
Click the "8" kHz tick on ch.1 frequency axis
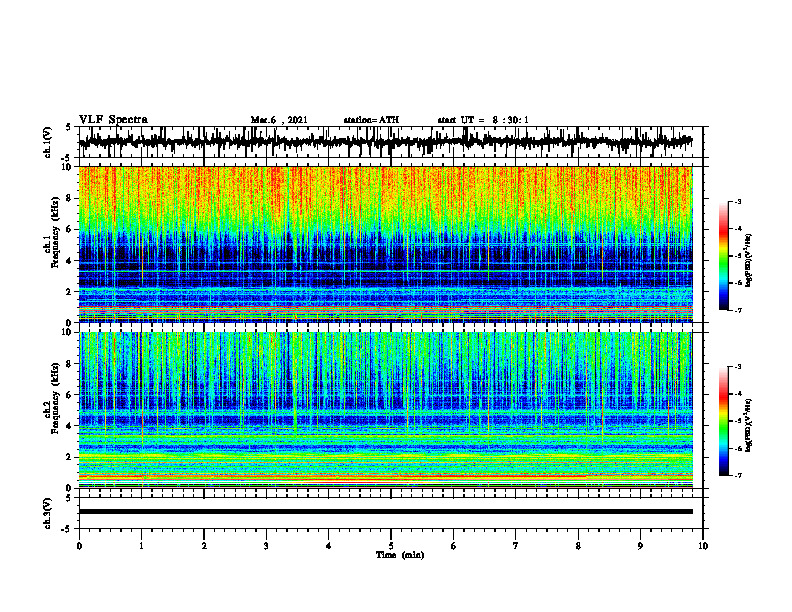point(70,198)
